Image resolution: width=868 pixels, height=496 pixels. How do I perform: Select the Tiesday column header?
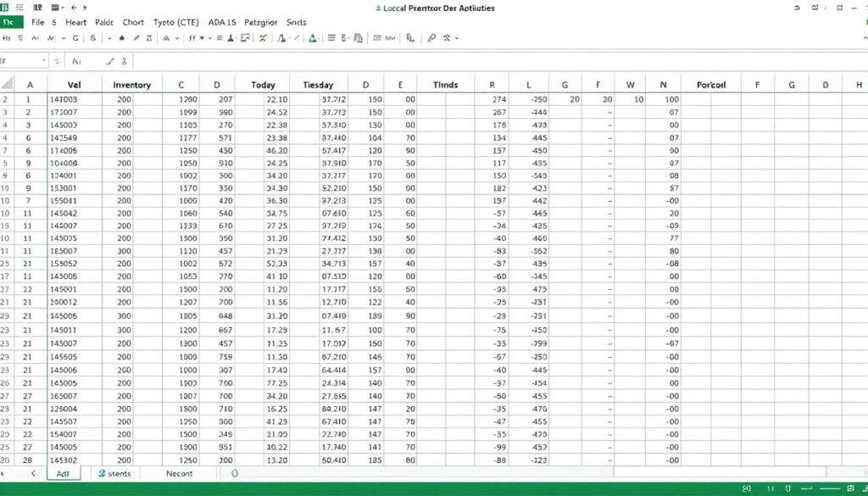pos(319,85)
